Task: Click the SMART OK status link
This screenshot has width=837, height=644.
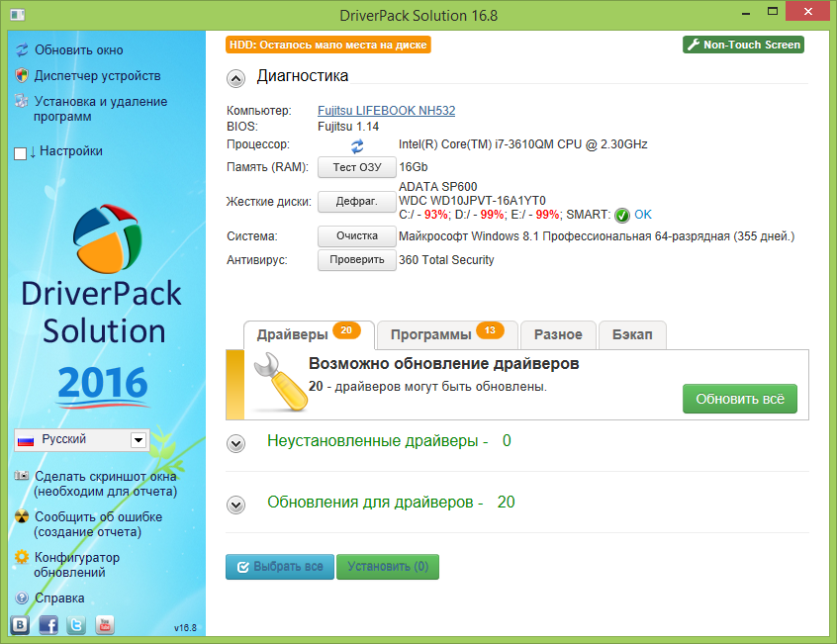Action: tap(643, 215)
